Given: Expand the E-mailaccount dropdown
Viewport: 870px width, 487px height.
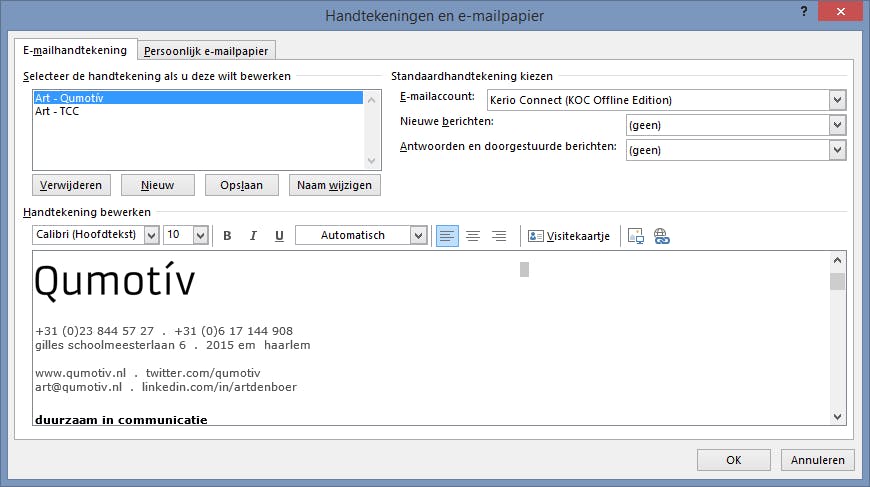Looking at the screenshot, I should [837, 100].
